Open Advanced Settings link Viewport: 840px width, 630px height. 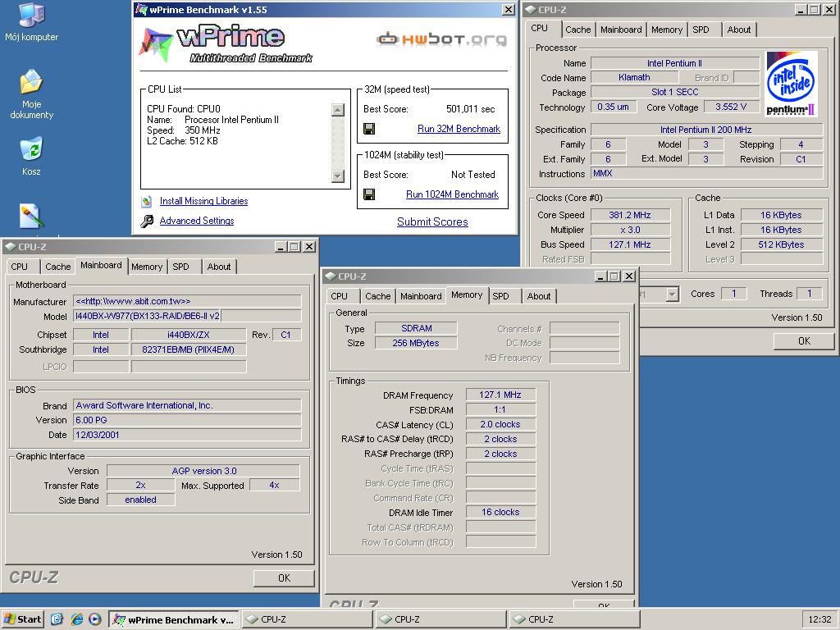(197, 221)
